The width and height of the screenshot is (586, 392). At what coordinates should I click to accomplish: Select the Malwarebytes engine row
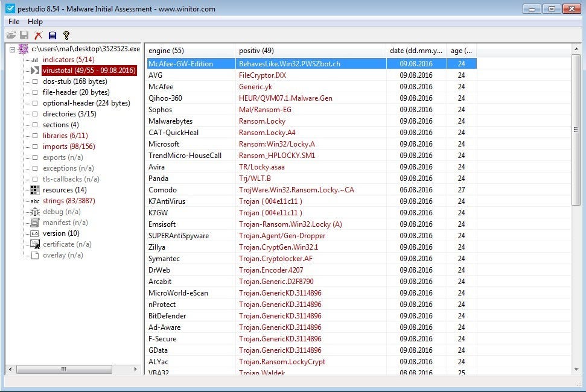pos(311,121)
